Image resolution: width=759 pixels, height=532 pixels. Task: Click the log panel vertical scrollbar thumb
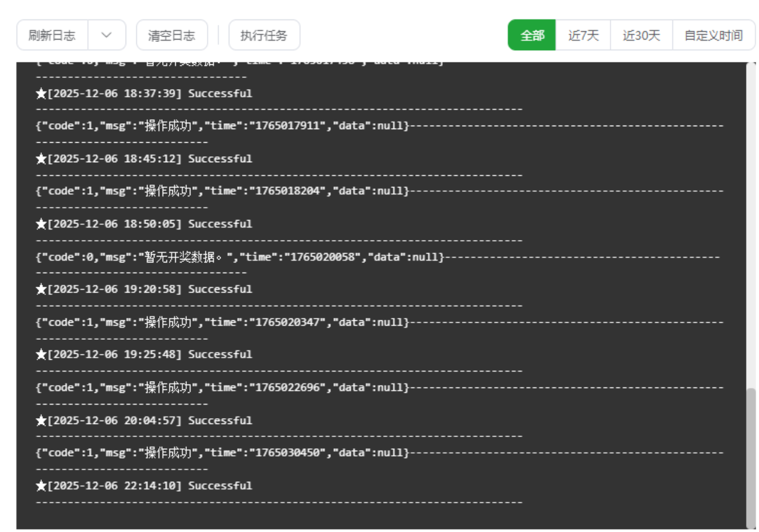coord(751,457)
